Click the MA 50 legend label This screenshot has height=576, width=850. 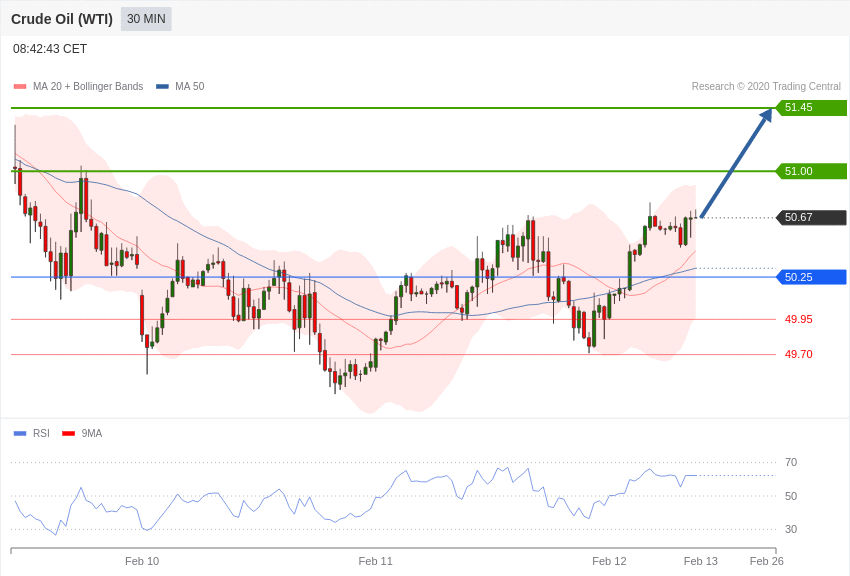click(x=190, y=86)
